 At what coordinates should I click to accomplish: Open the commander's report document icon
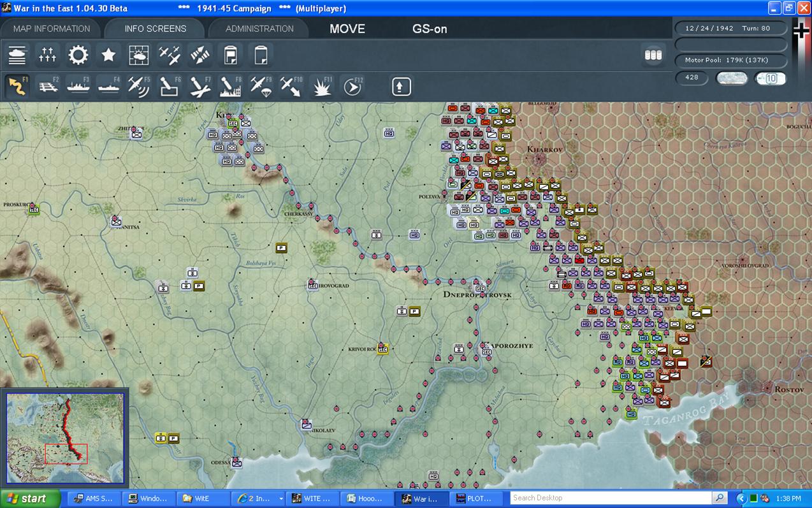(x=230, y=55)
